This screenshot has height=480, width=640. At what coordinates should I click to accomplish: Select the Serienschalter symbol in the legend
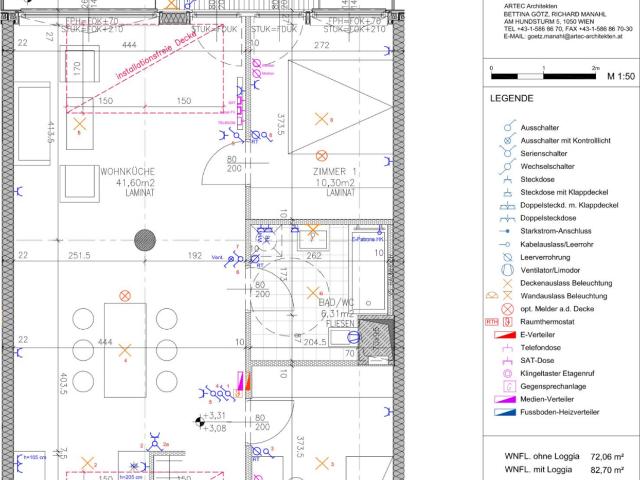coord(507,153)
